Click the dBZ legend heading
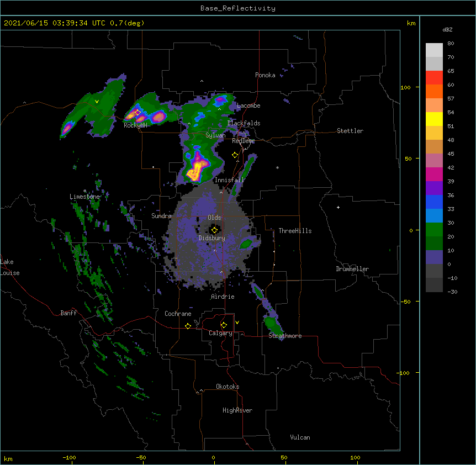Screen dimensions: 476x465 447,29
